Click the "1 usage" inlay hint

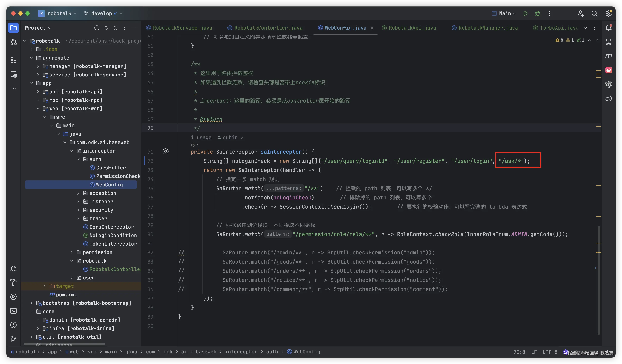[x=201, y=137]
